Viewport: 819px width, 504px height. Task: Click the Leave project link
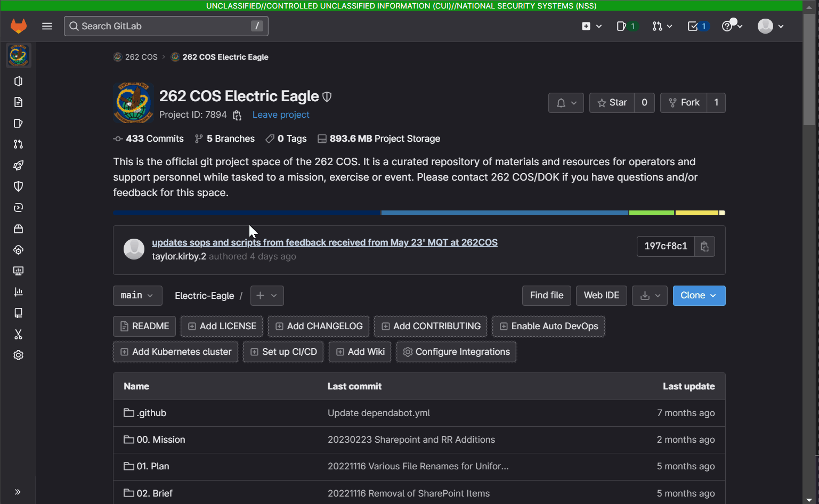(281, 115)
